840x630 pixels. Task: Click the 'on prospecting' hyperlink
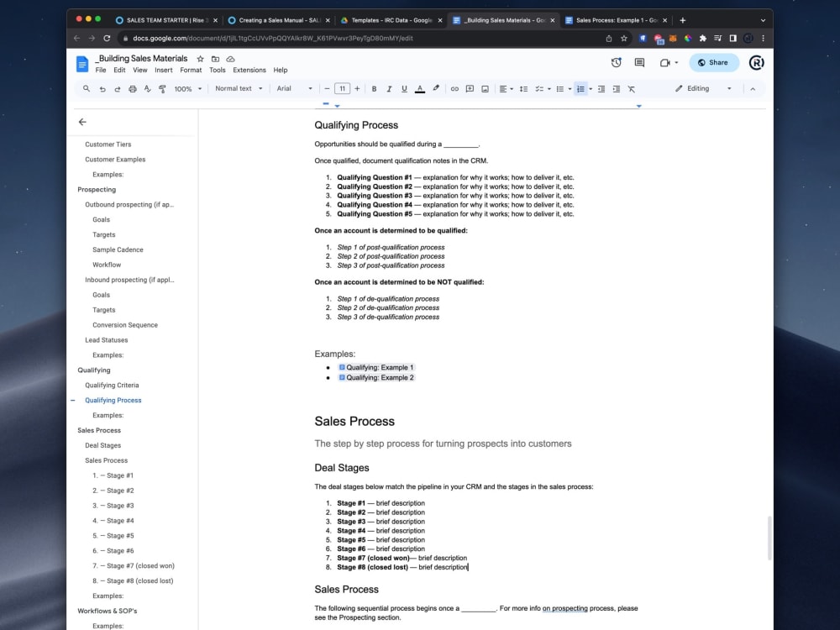tap(564, 608)
